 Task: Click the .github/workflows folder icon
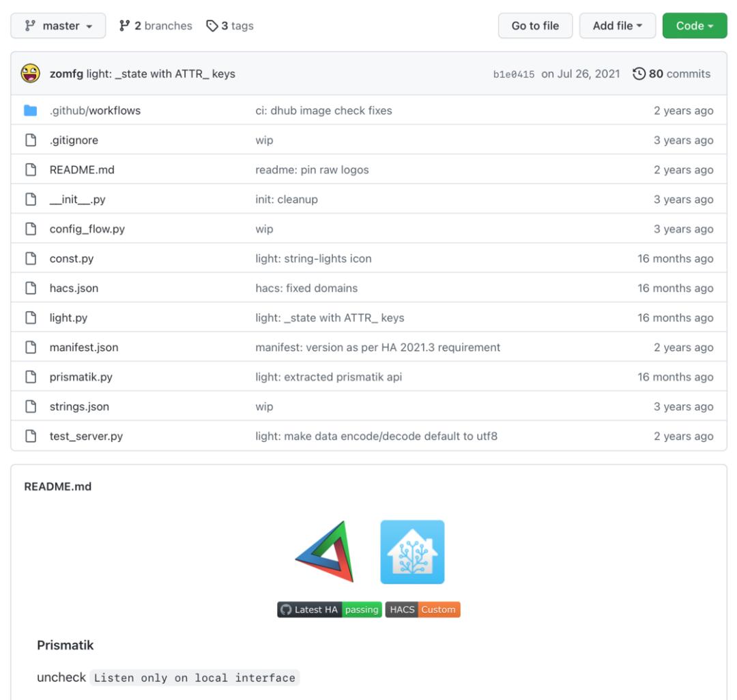pyautogui.click(x=31, y=111)
